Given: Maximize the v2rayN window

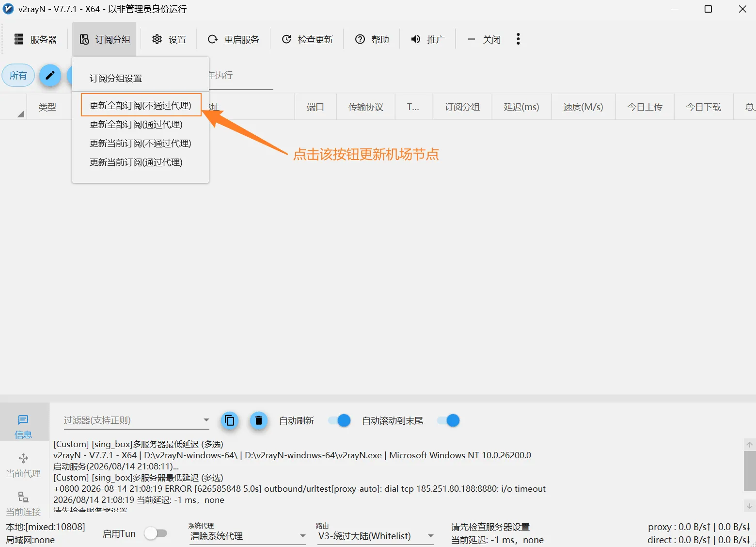Looking at the screenshot, I should [708, 9].
